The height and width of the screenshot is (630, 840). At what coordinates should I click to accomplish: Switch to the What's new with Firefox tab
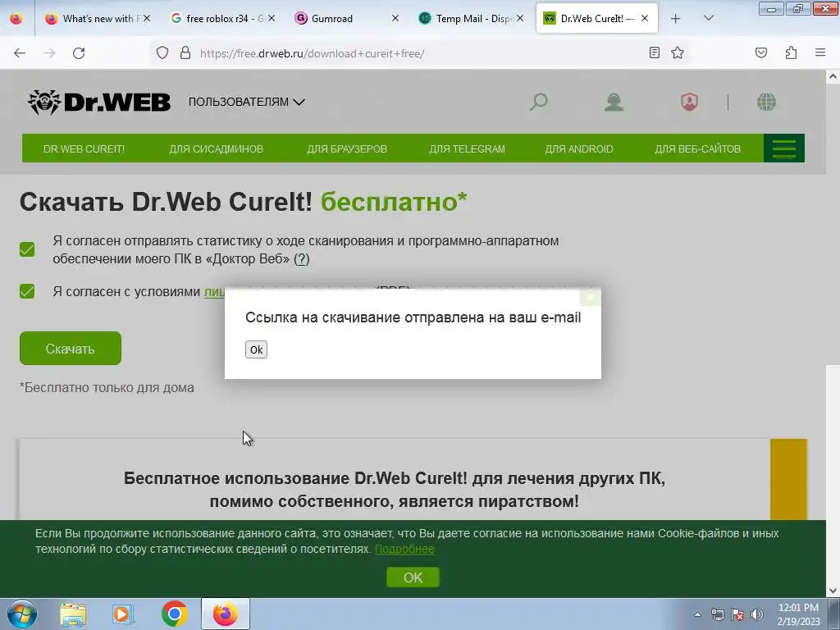click(97, 19)
